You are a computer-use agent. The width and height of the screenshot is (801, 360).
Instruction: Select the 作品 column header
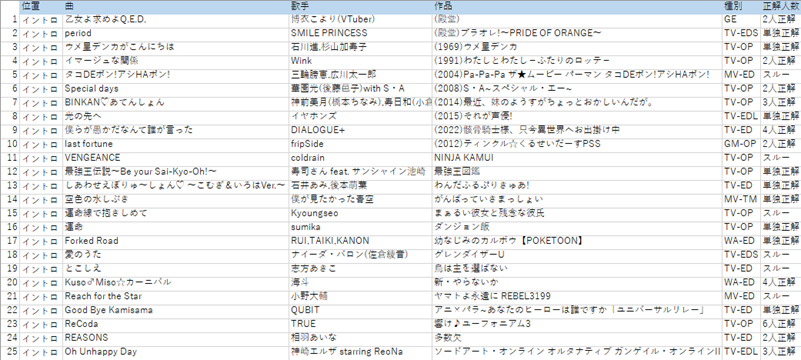pos(577,7)
